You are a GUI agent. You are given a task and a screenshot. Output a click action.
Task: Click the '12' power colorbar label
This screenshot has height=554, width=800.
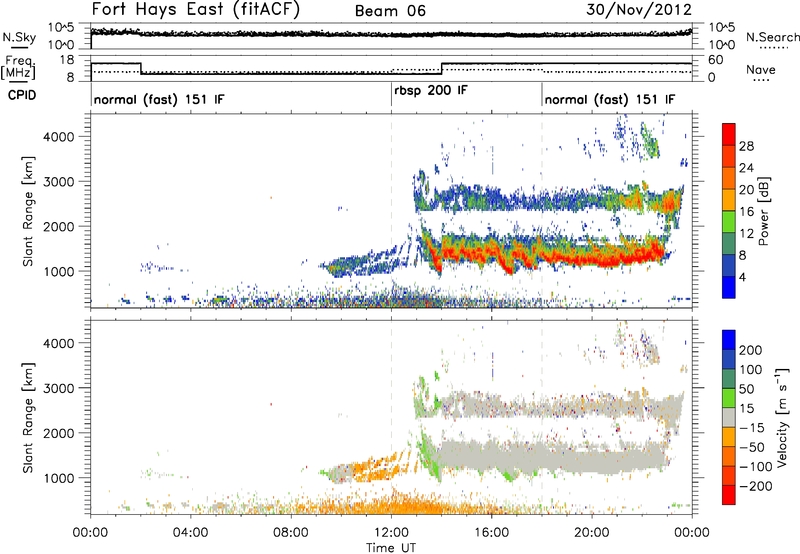pos(746,234)
